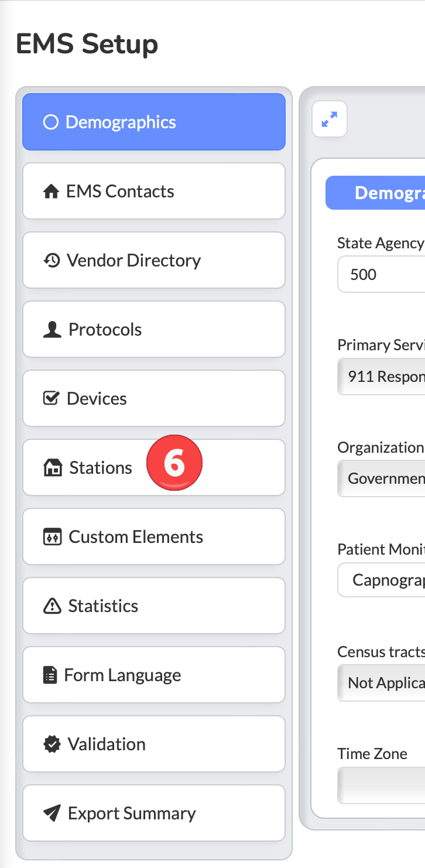Screen dimensions: 425x868
Task: Open the Organization type dropdown showing Government
Action: pos(381,479)
